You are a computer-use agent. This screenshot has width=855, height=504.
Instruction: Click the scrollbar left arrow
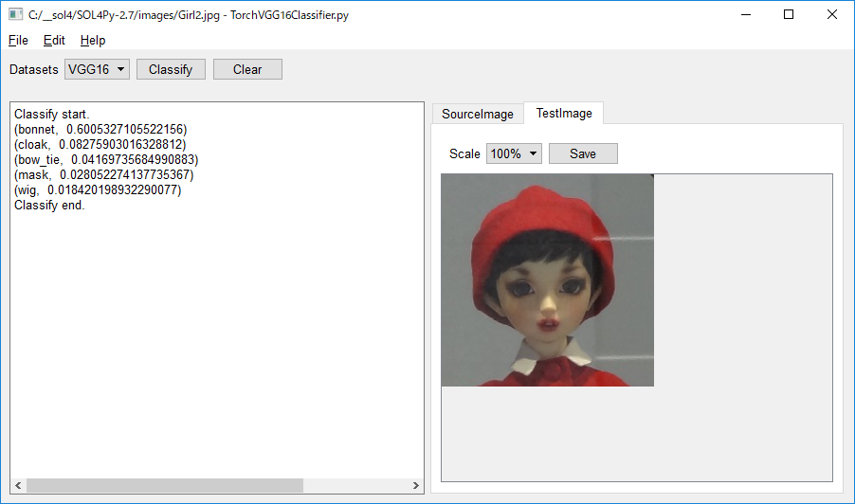[x=18, y=485]
